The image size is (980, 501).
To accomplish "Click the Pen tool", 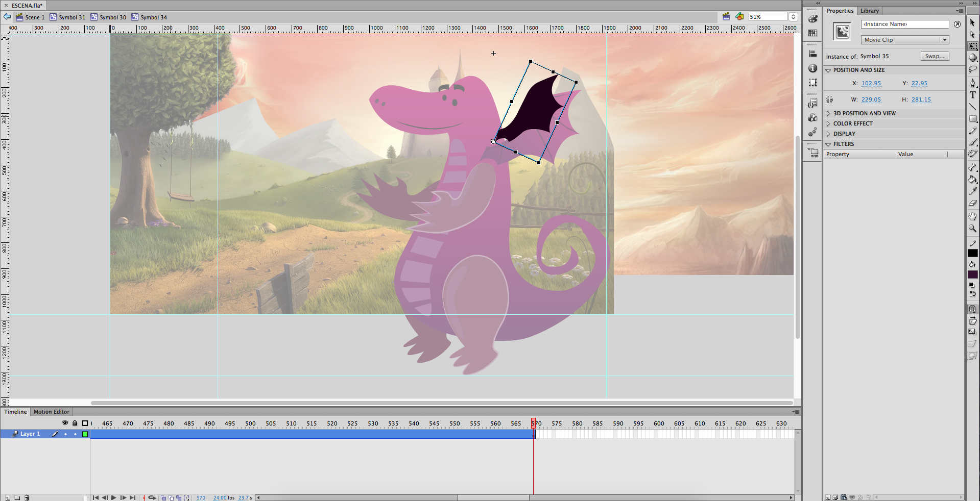I will (x=972, y=83).
